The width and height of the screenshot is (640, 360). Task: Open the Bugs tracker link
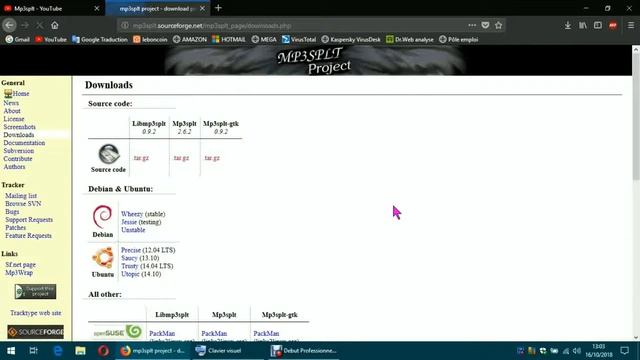pyautogui.click(x=12, y=211)
